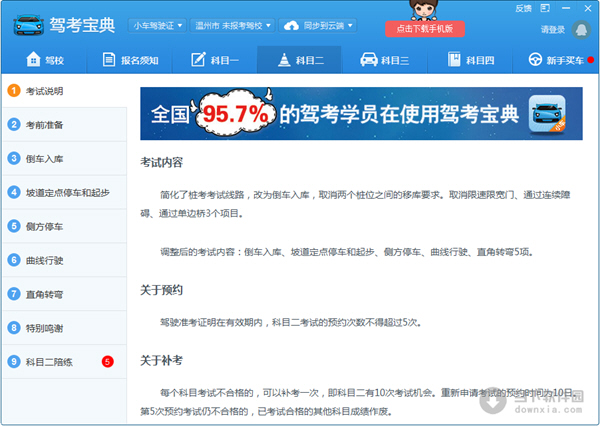Open 倒车入库 sidebar item

tap(65, 158)
